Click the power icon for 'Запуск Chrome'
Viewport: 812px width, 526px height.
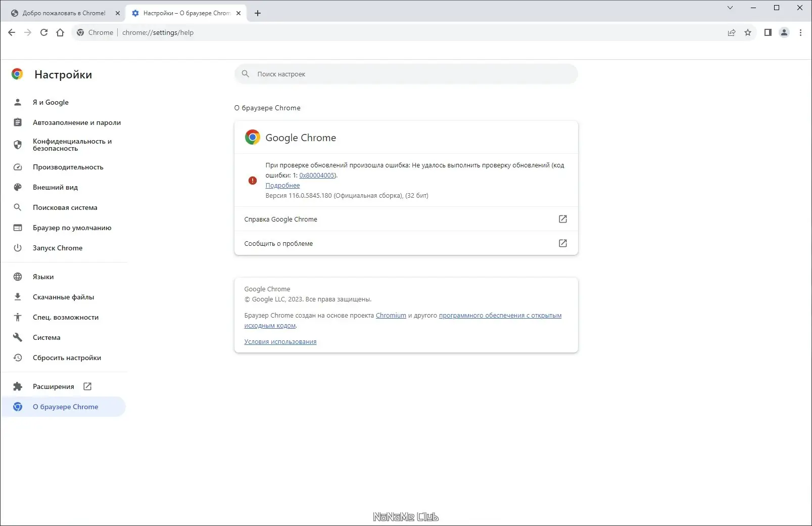click(18, 248)
